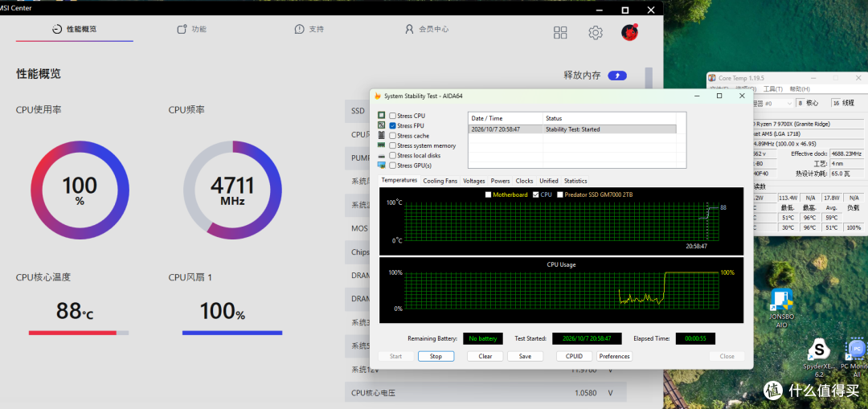Enable the Stress GPU(s) checkbox
The width and height of the screenshot is (868, 409).
click(392, 166)
